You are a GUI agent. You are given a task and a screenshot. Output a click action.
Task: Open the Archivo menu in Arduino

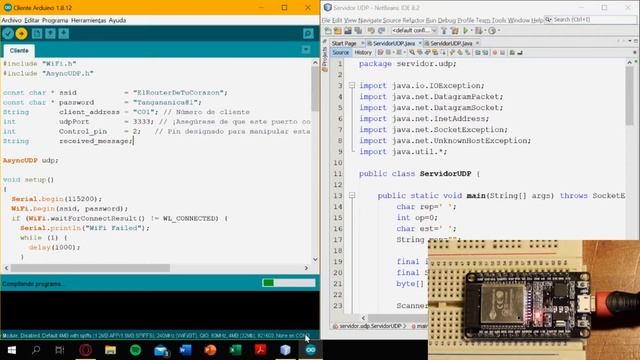click(x=11, y=20)
